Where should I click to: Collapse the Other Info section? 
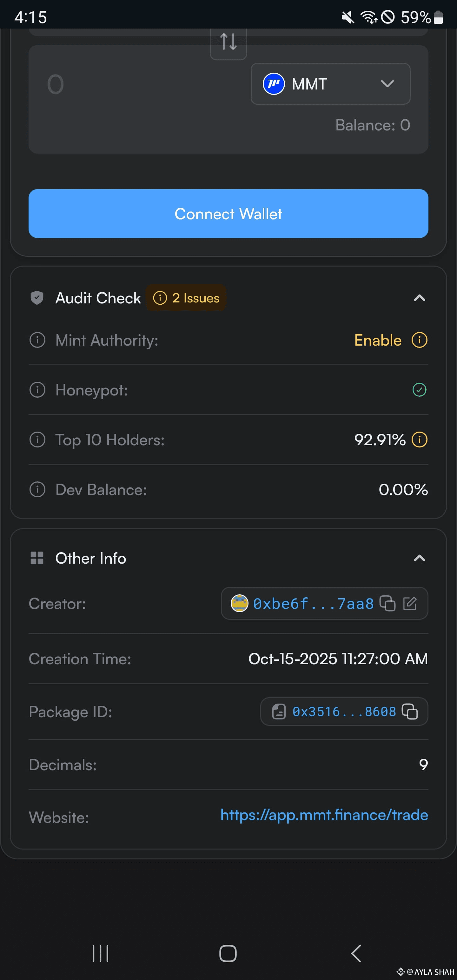(419, 558)
